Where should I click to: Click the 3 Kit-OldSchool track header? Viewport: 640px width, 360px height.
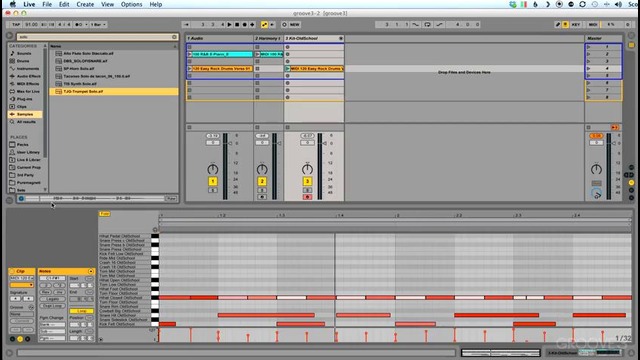(x=313, y=38)
